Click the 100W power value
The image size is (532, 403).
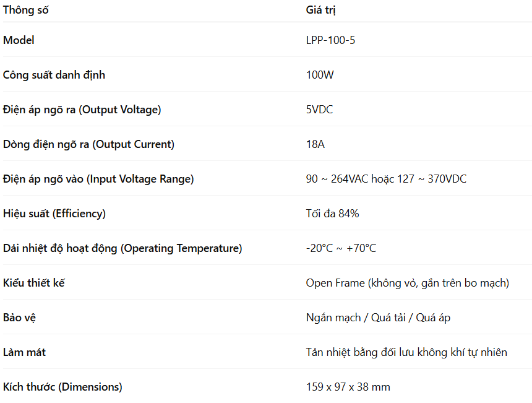[x=320, y=75]
